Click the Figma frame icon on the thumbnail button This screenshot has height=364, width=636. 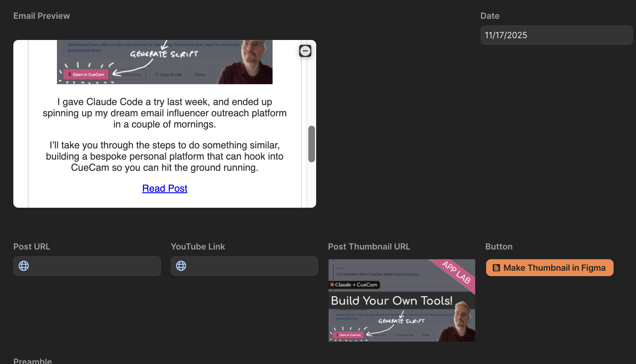click(496, 268)
